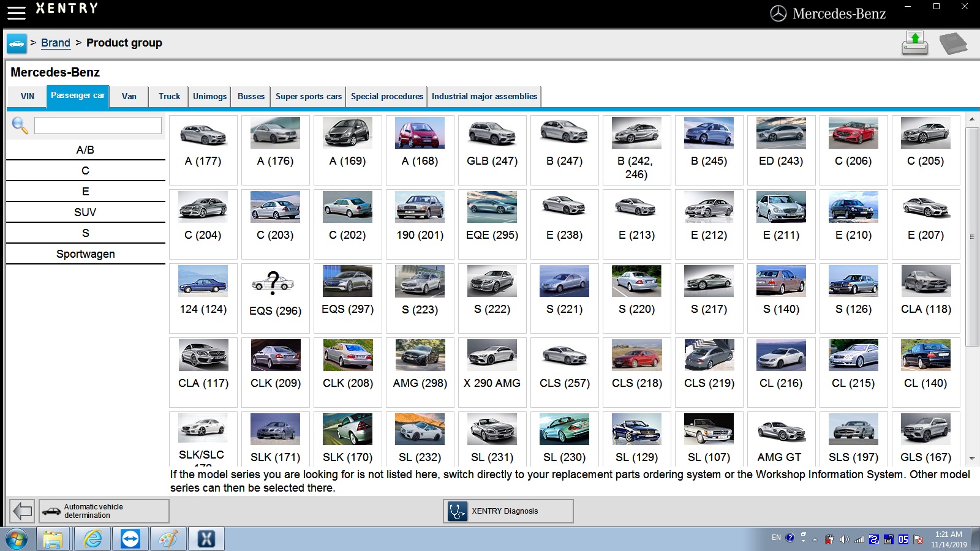
Task: Open File Explorer from taskbar
Action: [53, 539]
